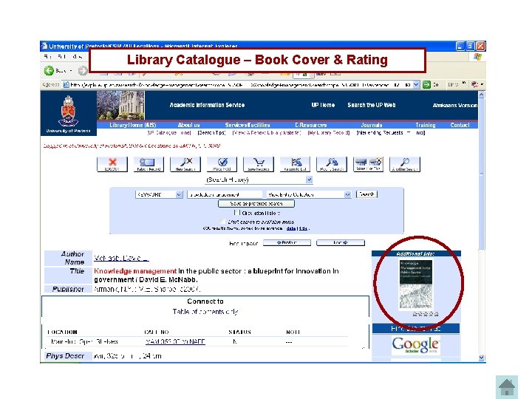The width and height of the screenshot is (532, 399).
Task: Click the Windows flag logo in browser
Action: coord(478,57)
